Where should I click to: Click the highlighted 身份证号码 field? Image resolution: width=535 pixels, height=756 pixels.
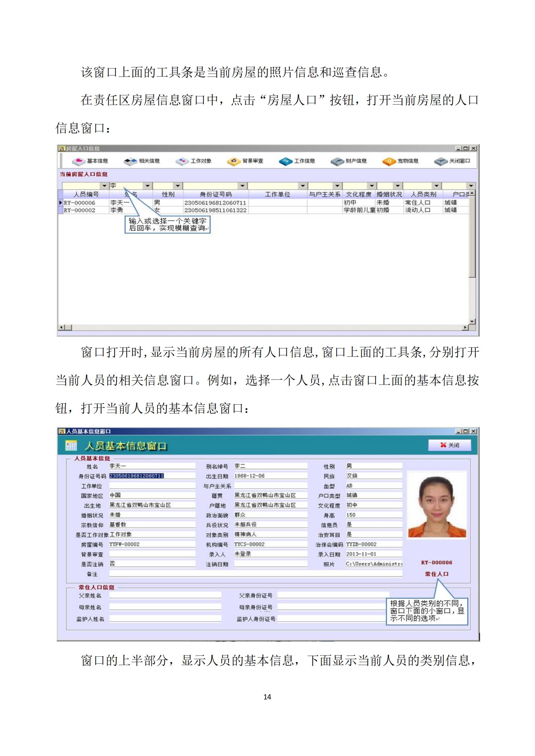[152, 476]
